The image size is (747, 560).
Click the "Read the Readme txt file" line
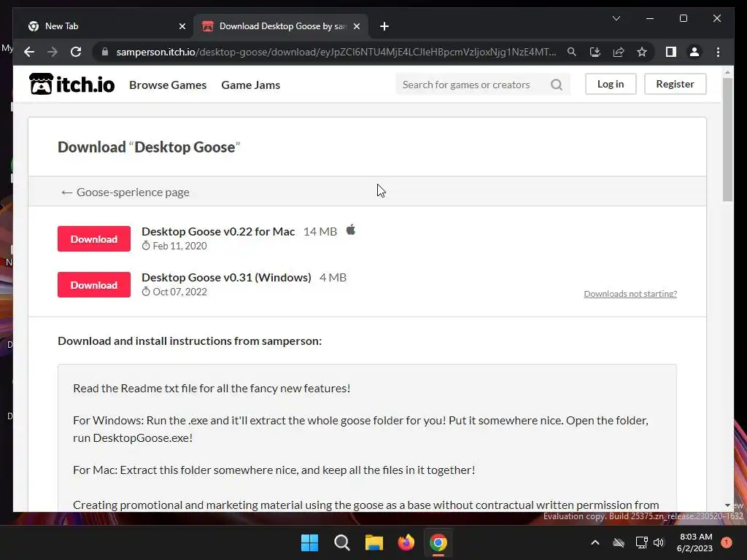tap(212, 388)
